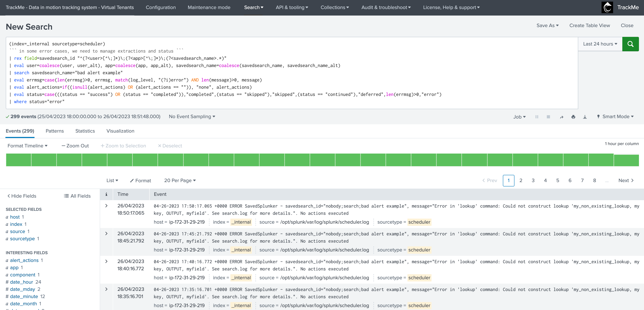Stop the search job

[548, 117]
